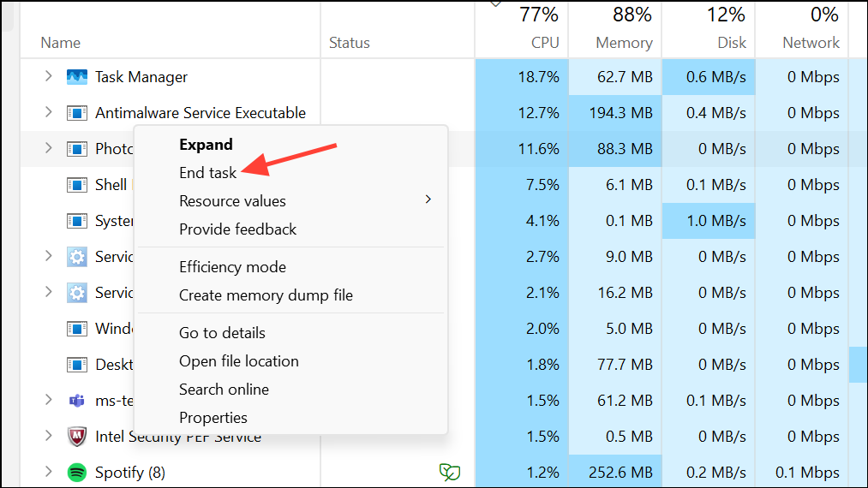Click the gear icon of first Service row
The height and width of the screenshot is (488, 868).
point(77,257)
